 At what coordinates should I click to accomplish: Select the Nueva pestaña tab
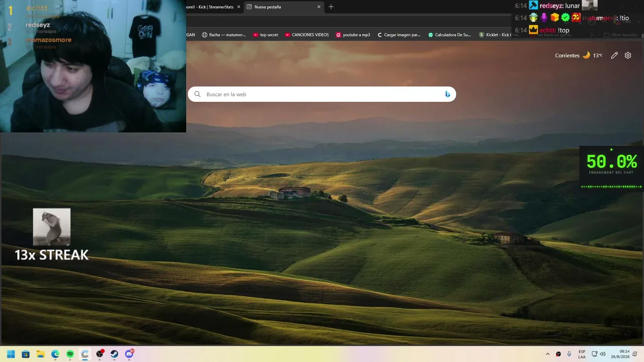(284, 7)
